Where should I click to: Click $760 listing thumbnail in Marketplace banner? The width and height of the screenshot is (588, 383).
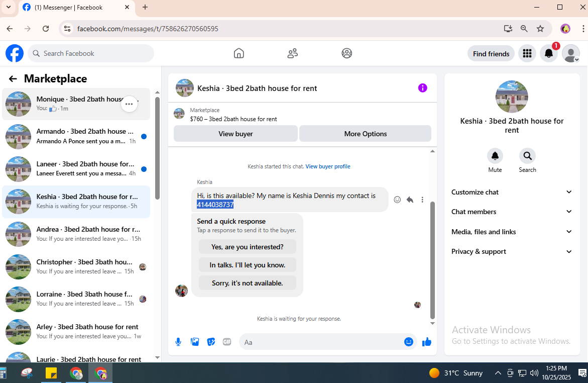(x=179, y=114)
